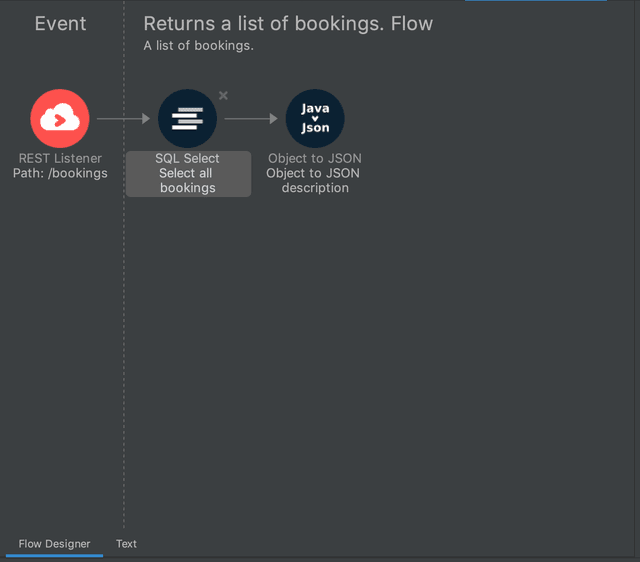Viewport: 640px width, 562px height.
Task: Switch to the Flow Designer tab
Action: tap(54, 544)
